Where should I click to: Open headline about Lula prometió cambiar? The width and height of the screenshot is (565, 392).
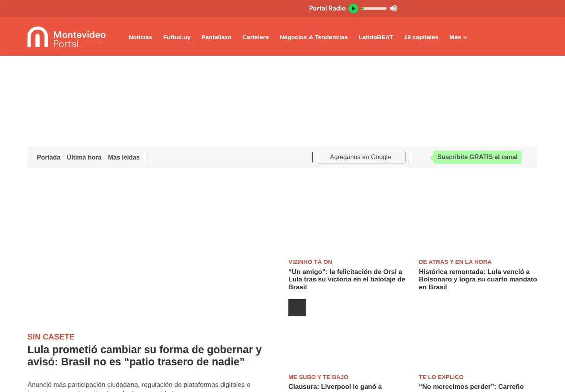(x=144, y=356)
